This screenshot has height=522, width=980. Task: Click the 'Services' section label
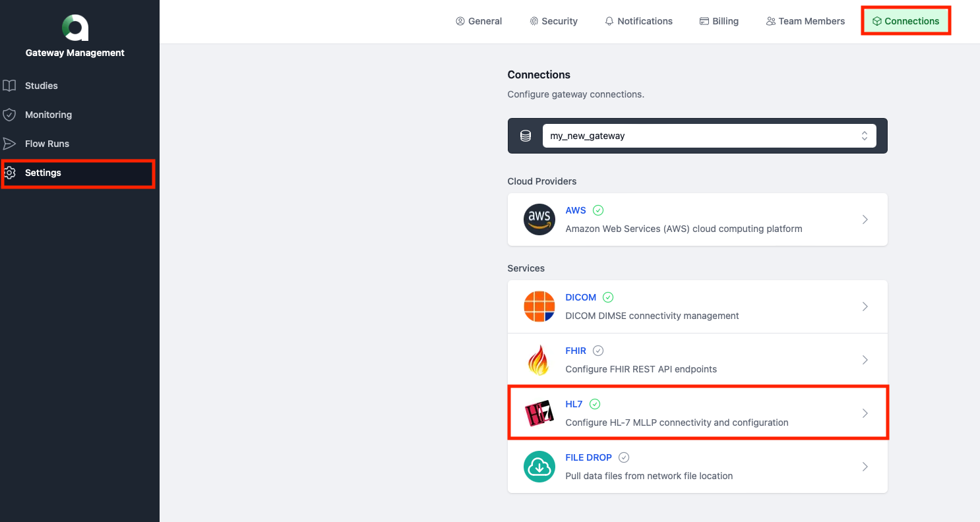point(526,268)
